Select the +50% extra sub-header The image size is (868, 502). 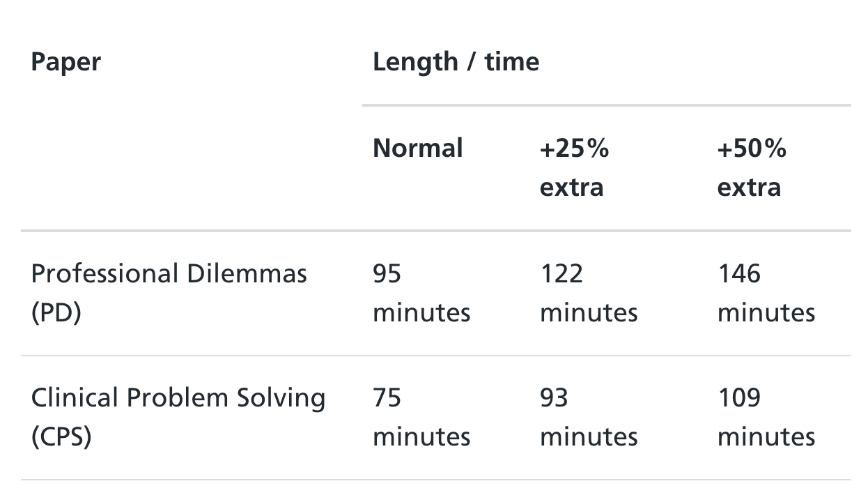point(751,168)
